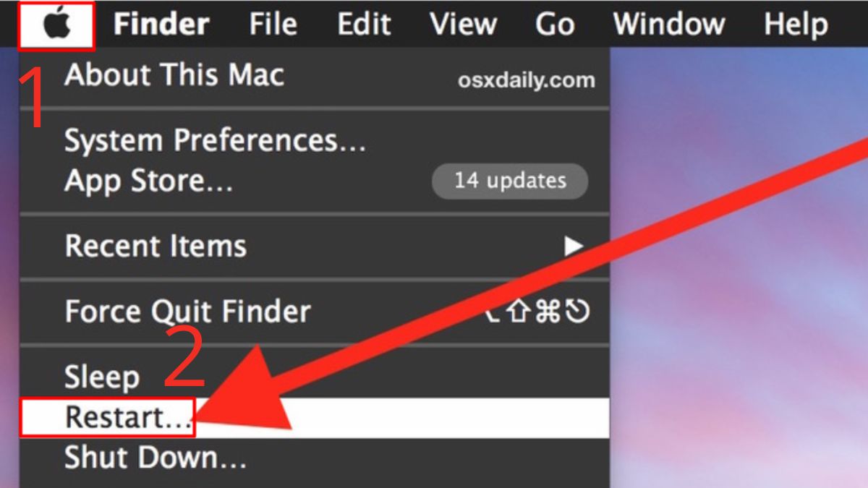Open the Go menu

(555, 25)
